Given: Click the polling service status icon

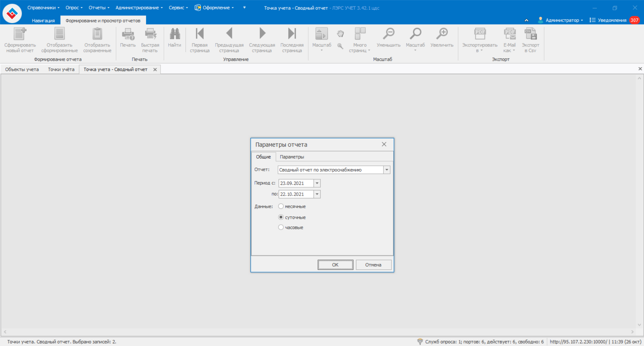Looking at the screenshot, I should (420, 341).
